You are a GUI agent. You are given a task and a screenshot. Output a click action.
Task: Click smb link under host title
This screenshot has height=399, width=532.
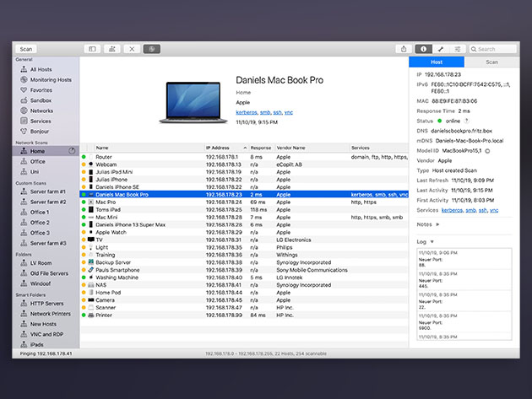(x=265, y=112)
